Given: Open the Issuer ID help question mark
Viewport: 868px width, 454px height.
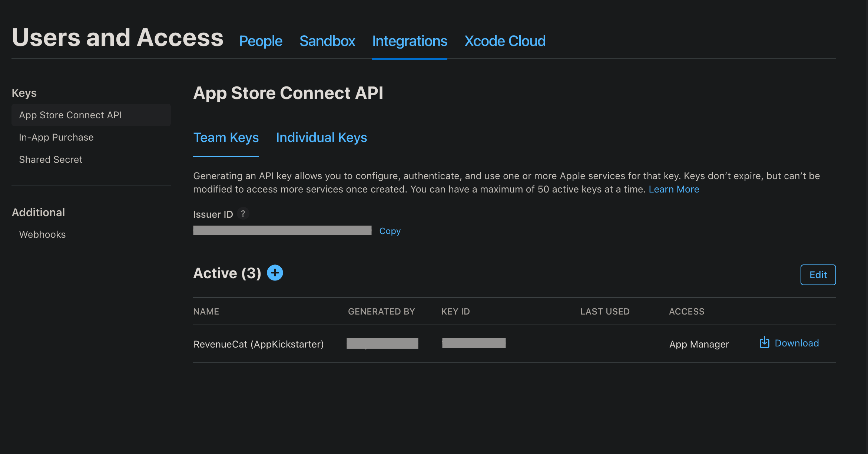Looking at the screenshot, I should click(243, 214).
